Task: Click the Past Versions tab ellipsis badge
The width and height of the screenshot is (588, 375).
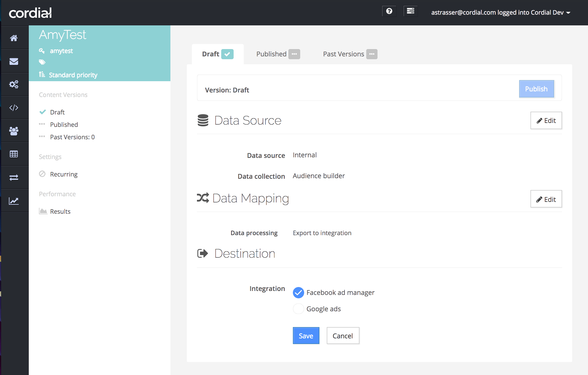Action: coord(372,54)
